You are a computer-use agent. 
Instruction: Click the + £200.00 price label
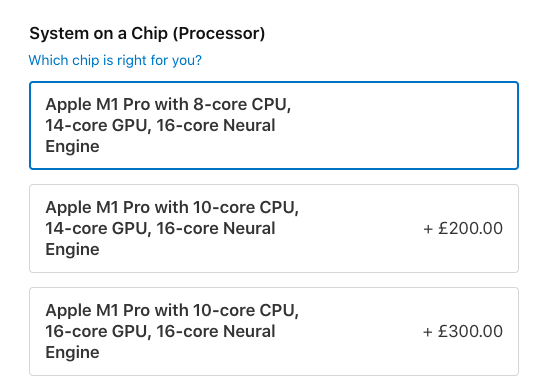coord(463,228)
